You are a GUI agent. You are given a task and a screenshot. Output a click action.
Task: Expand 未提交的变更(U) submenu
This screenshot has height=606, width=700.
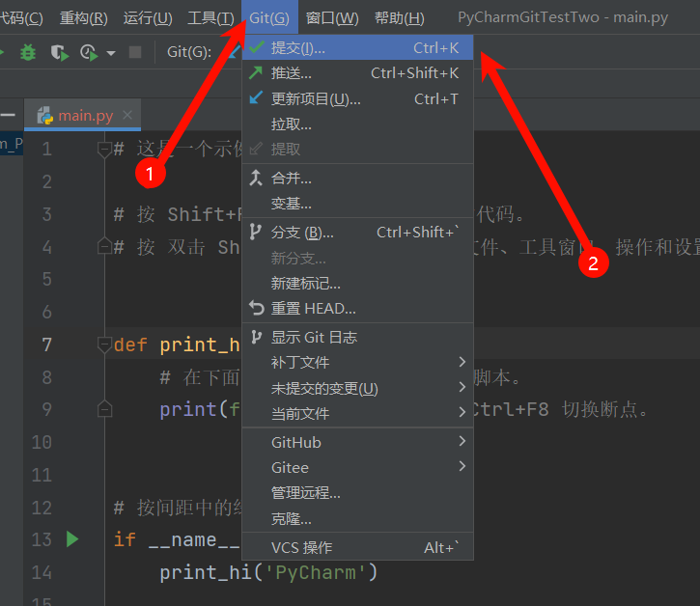click(x=357, y=388)
